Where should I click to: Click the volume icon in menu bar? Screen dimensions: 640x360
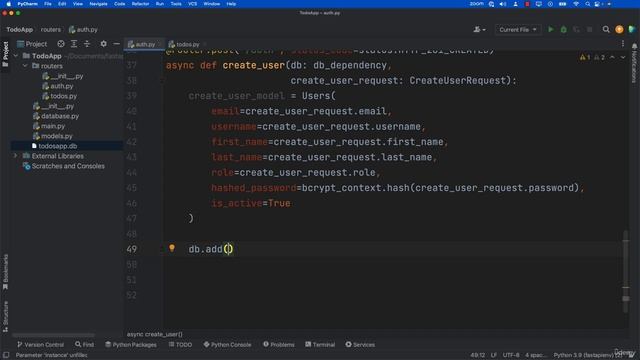point(503,4)
